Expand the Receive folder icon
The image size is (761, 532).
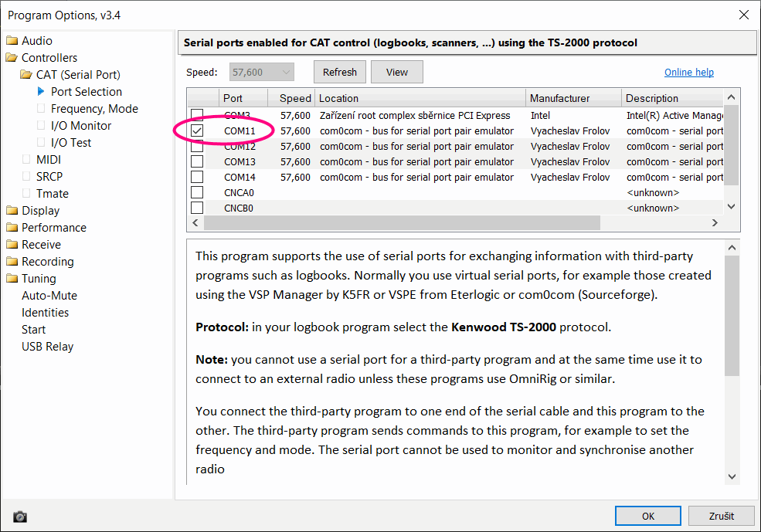coord(12,245)
